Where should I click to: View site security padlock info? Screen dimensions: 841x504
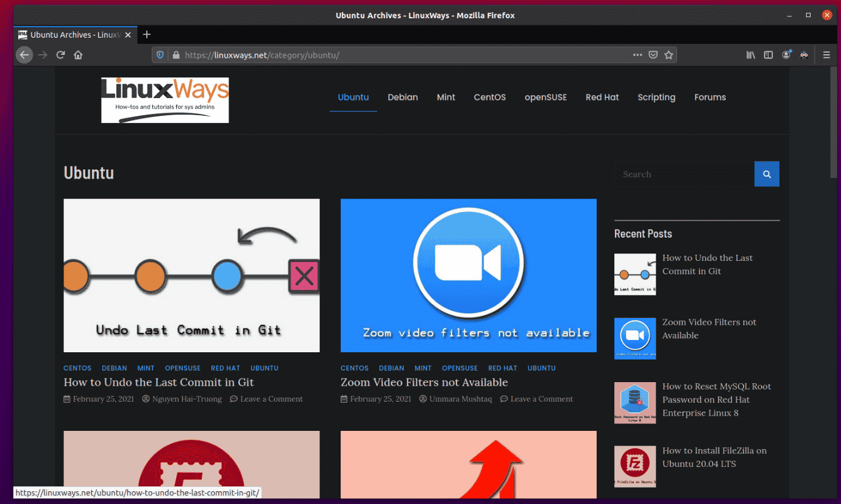[176, 55]
